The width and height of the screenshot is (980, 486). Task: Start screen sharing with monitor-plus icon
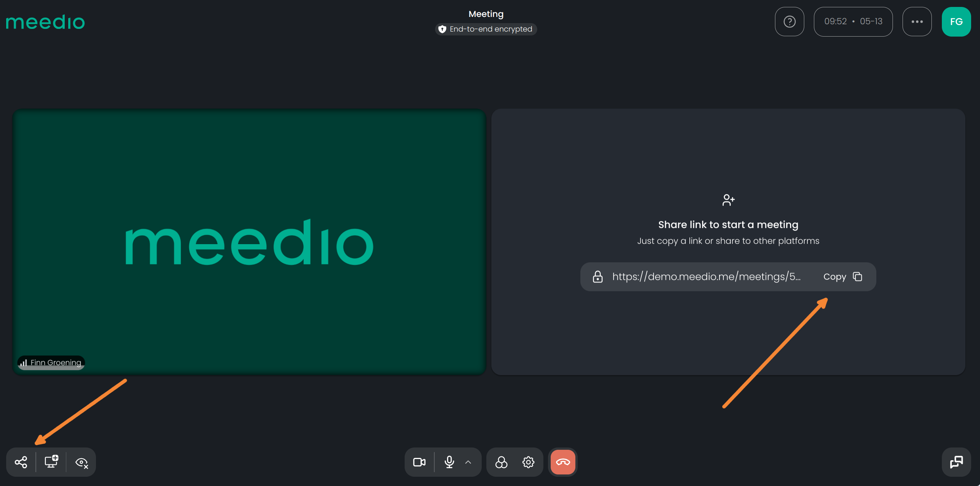tap(51, 462)
